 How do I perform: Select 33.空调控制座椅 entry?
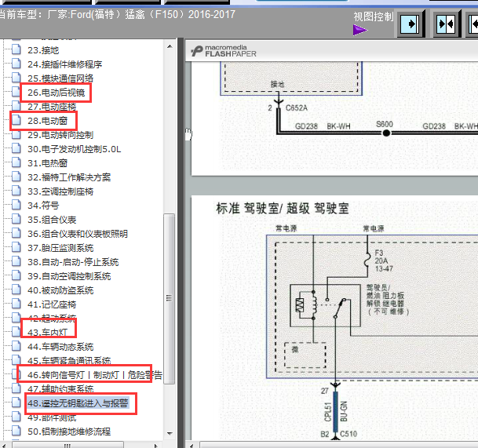coord(60,191)
